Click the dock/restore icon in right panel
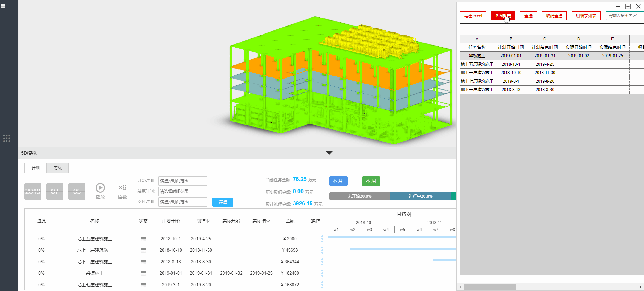Image resolution: width=644 pixels, height=291 pixels. tap(628, 6)
